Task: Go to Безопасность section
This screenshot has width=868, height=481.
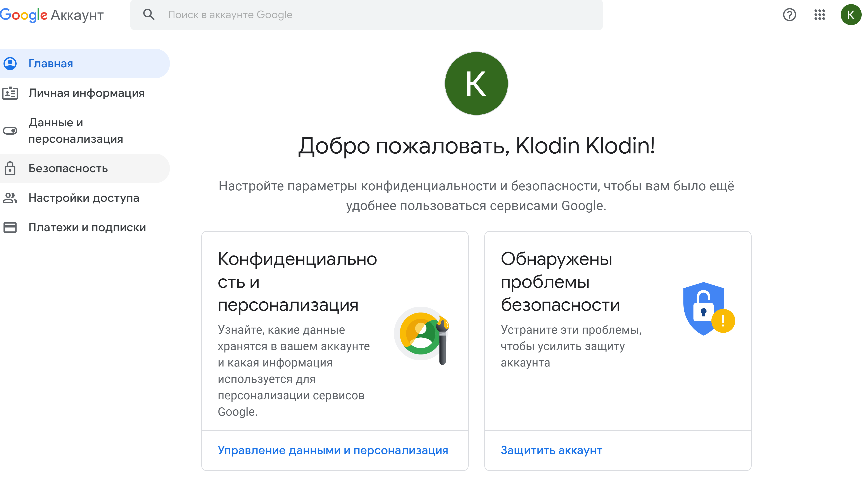Action: tap(85, 168)
